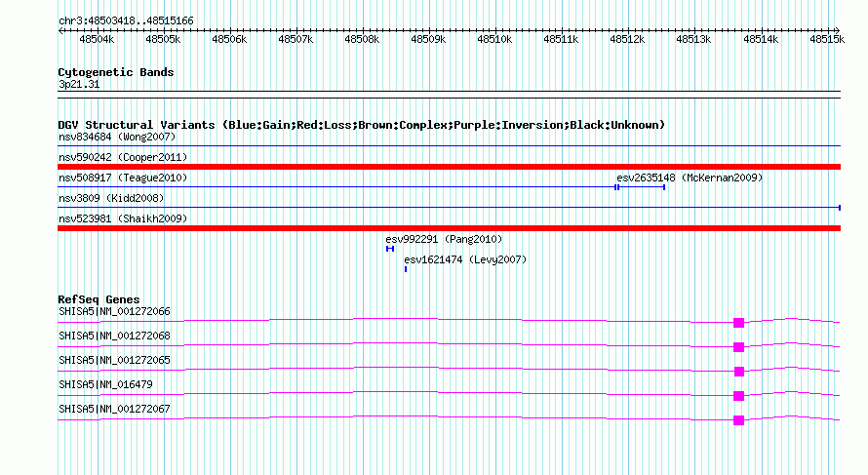The width and height of the screenshot is (868, 475).
Task: Click the 48514k ruler tick label
Action: click(x=761, y=39)
